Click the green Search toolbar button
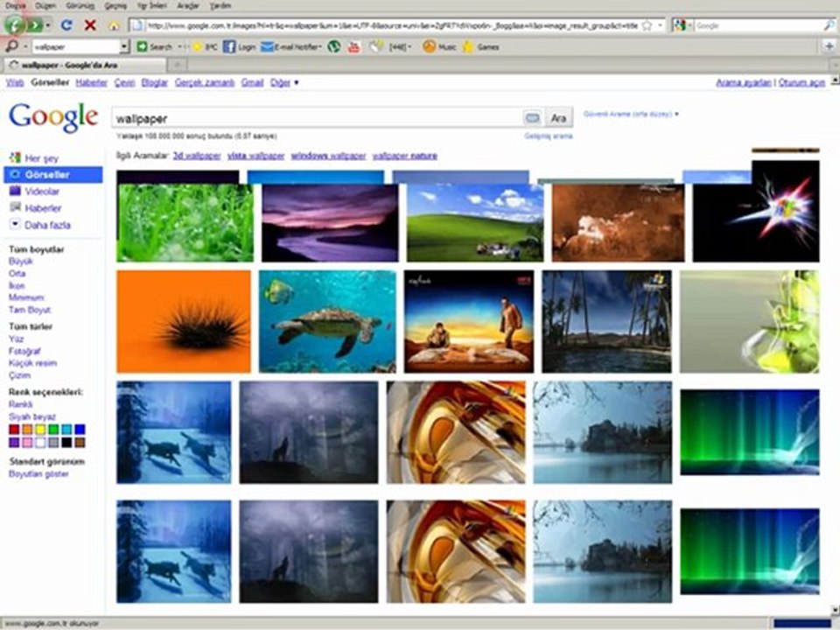The width and height of the screenshot is (840, 630). [154, 47]
